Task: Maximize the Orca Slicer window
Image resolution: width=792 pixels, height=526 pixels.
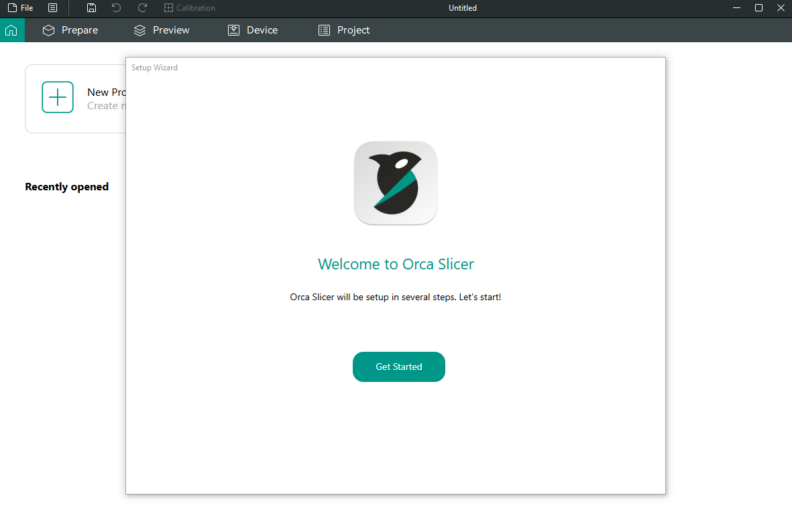Action: click(x=759, y=8)
